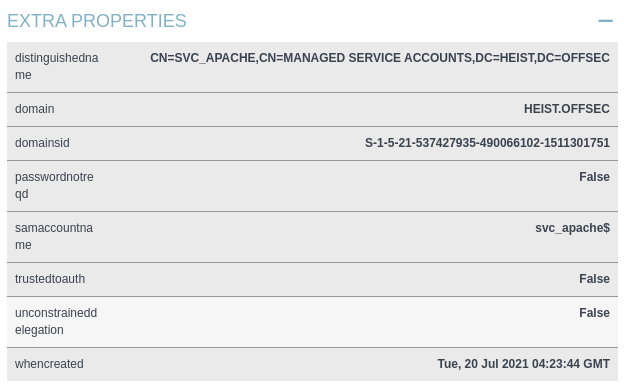Click the passwordnotreqd property label
Screen dimensions: 624x389
pos(54,185)
